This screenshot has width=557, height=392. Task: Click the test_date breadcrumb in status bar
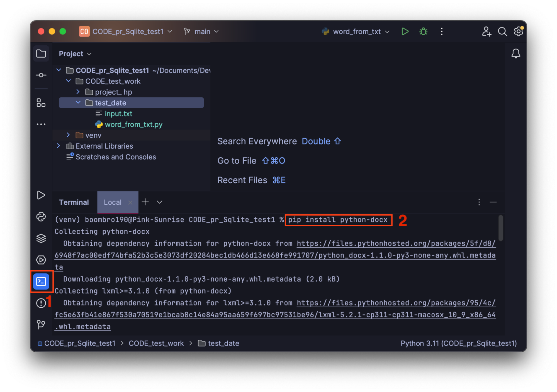(223, 343)
